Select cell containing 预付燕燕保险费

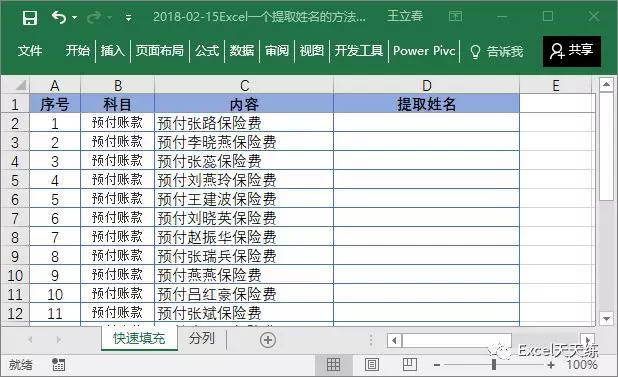tap(244, 275)
